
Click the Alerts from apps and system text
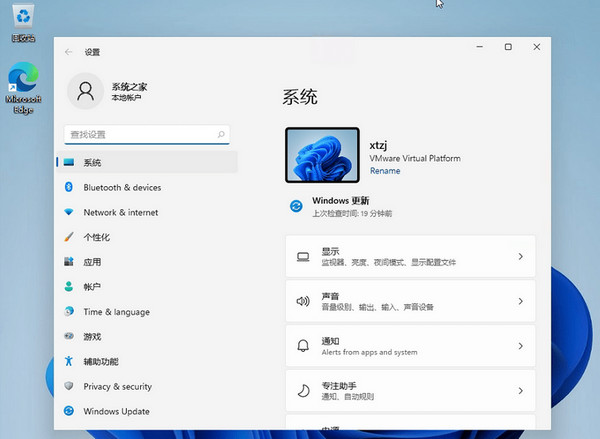click(369, 352)
